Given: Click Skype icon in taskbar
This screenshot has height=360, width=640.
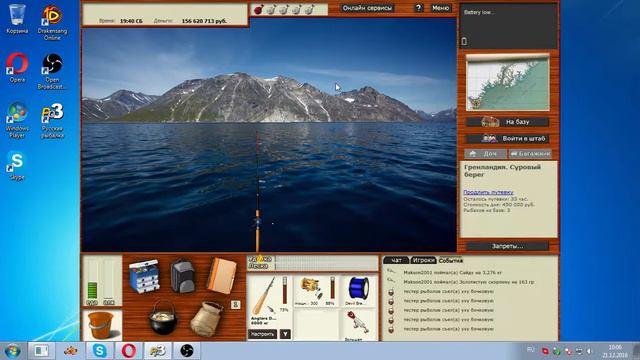Looking at the screenshot, I should (x=100, y=351).
